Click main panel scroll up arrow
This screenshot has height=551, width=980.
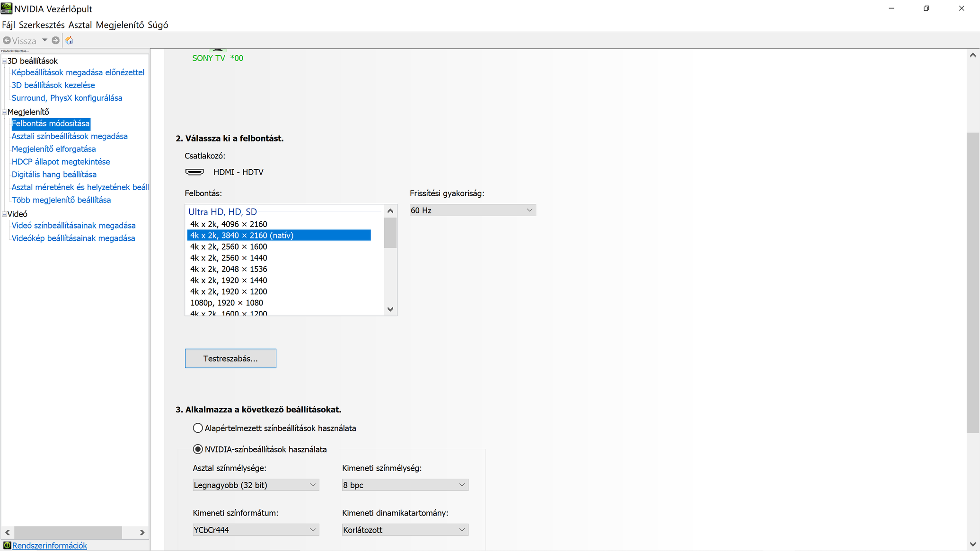click(973, 55)
